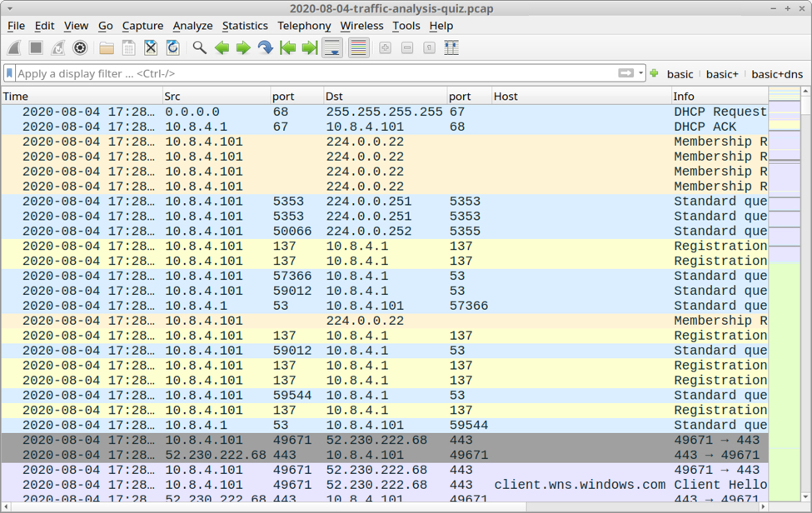Screen dimensions: 812x513
Task: Open the Capture menu
Action: point(142,26)
